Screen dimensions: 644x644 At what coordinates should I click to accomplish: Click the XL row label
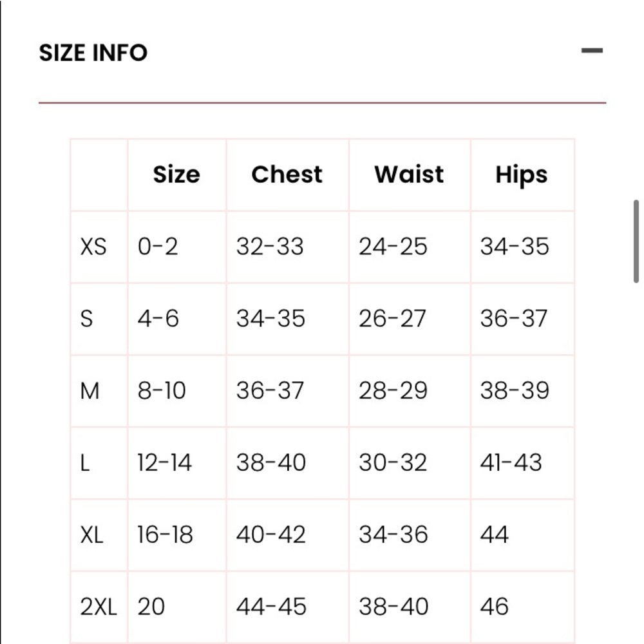point(91,535)
